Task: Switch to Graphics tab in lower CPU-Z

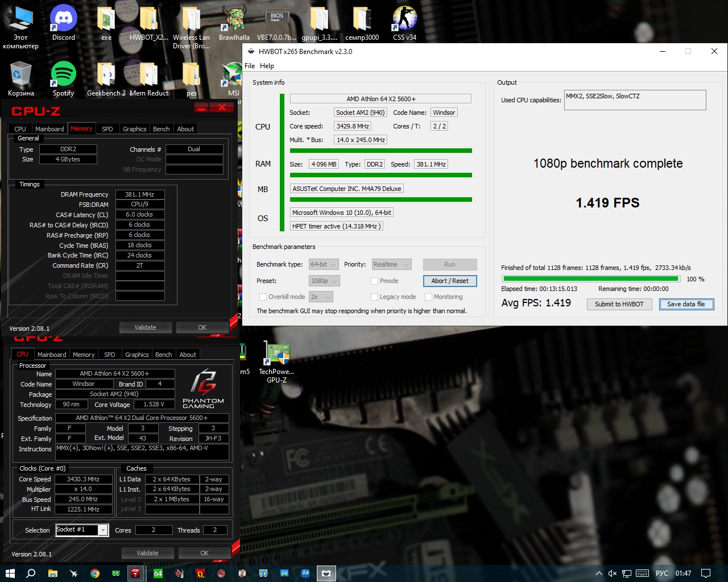Action: [136, 355]
